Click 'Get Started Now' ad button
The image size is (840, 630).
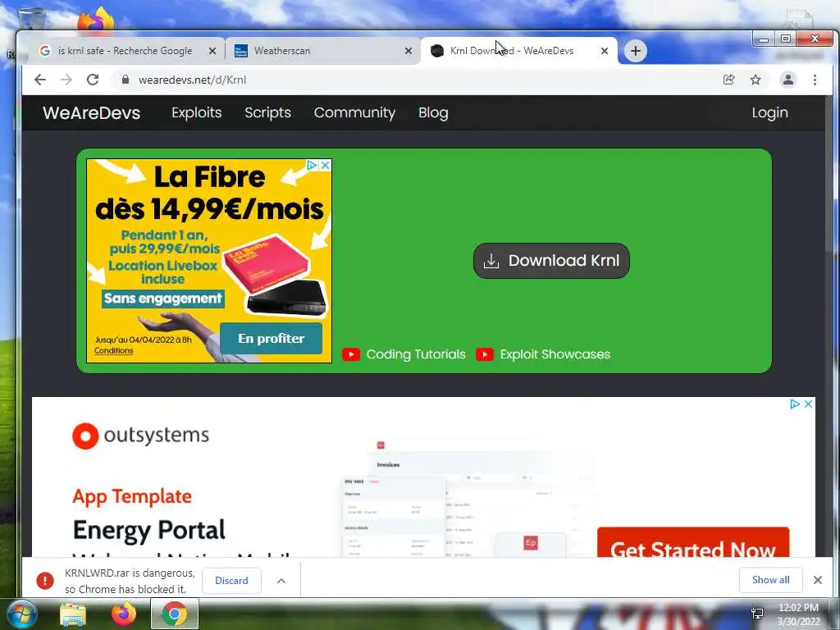click(693, 542)
